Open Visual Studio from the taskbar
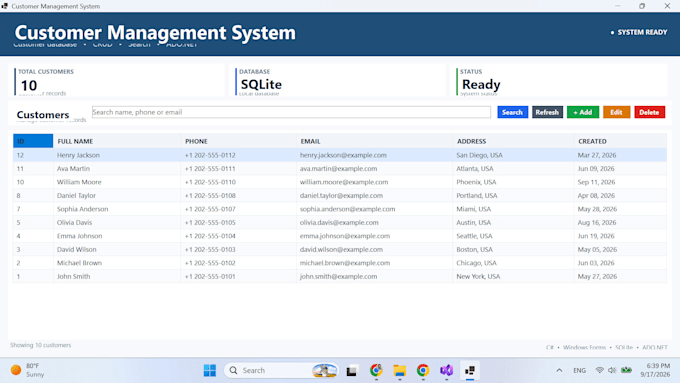Image resolution: width=680 pixels, height=383 pixels. click(x=446, y=370)
